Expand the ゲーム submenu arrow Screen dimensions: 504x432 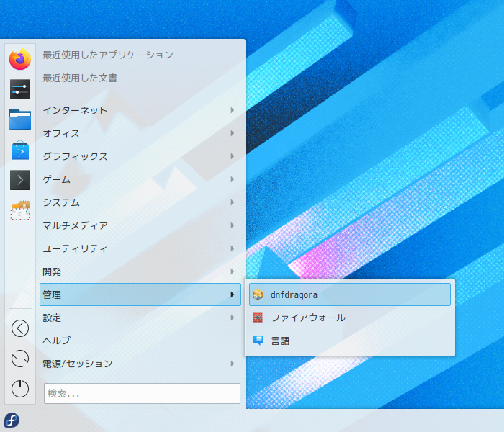coord(232,179)
